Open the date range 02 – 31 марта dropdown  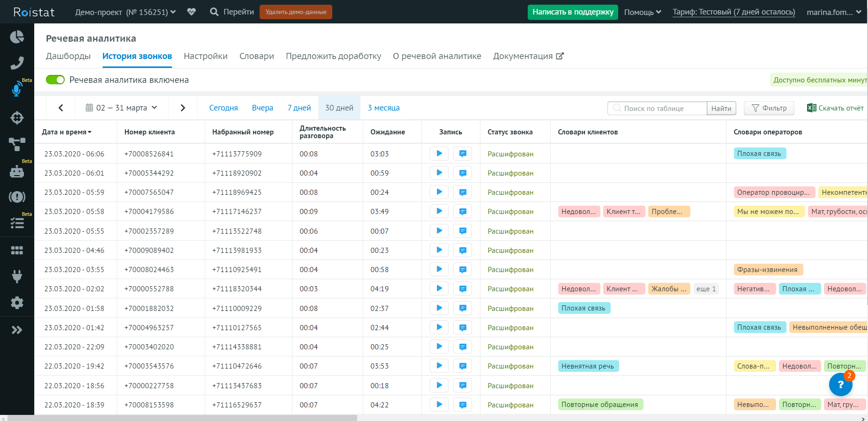click(x=121, y=108)
